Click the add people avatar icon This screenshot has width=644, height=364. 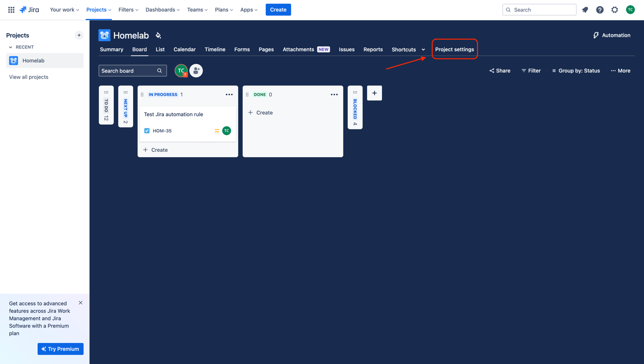(x=196, y=71)
